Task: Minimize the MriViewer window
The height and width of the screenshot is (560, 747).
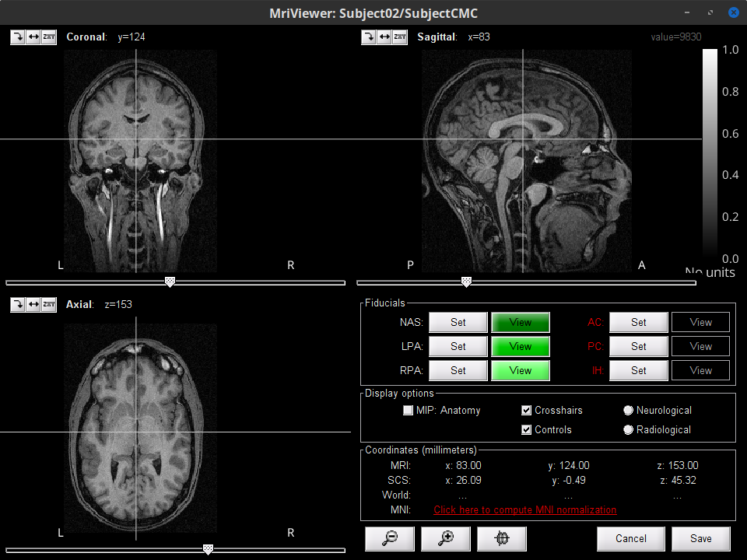Action: pos(687,12)
